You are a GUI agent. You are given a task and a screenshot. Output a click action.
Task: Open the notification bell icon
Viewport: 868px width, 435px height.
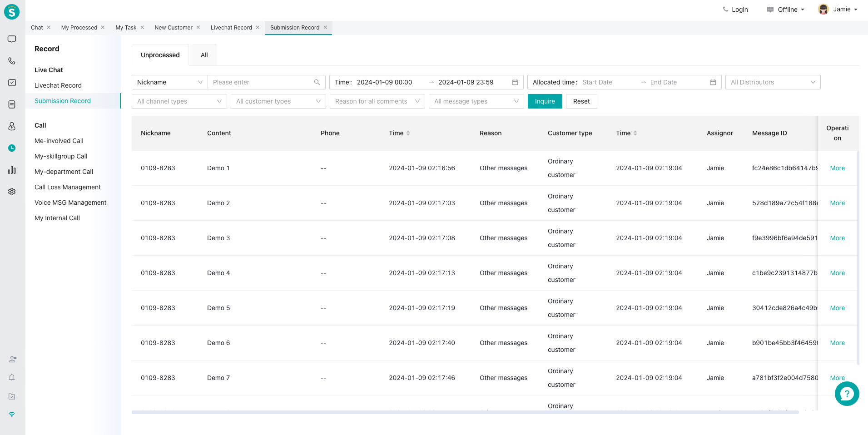tap(12, 377)
